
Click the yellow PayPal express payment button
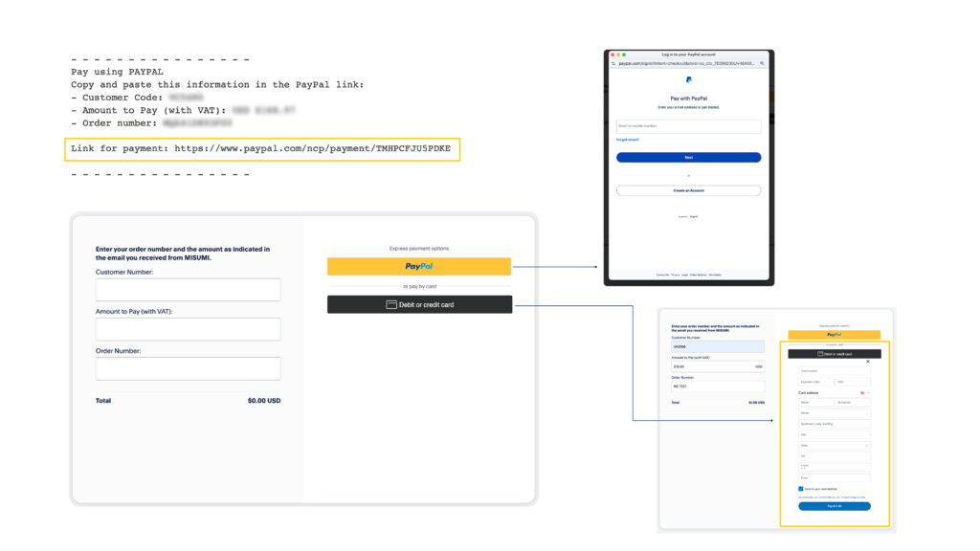coord(419,266)
